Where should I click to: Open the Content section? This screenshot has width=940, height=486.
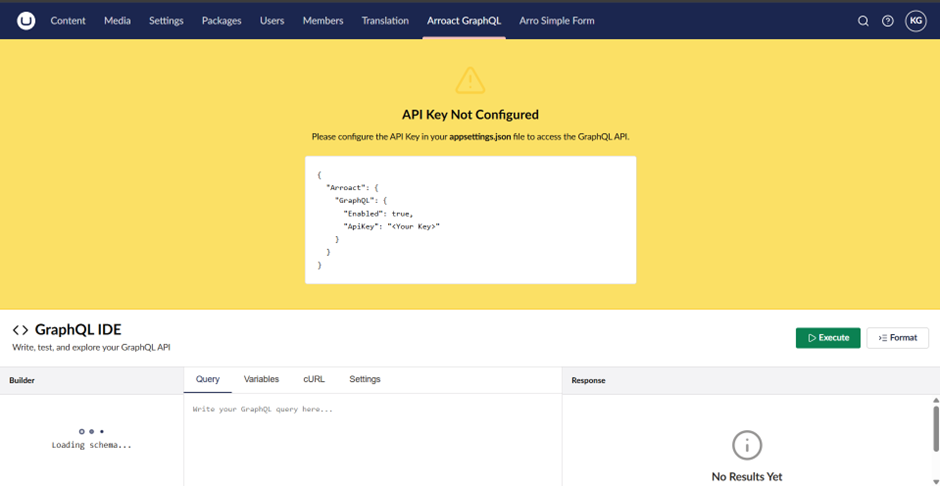[68, 21]
